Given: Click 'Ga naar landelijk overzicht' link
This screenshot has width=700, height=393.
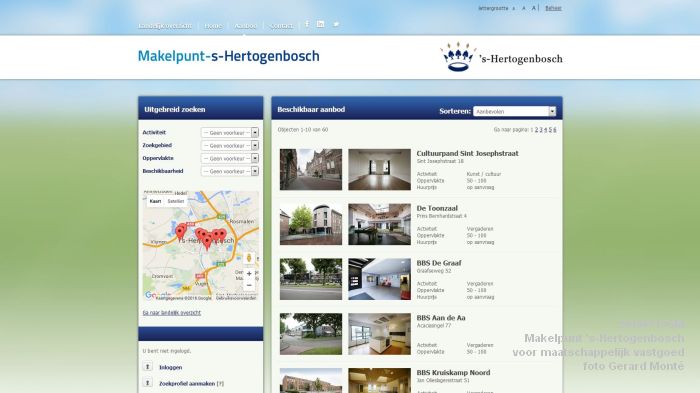Looking at the screenshot, I should pyautogui.click(x=172, y=313).
